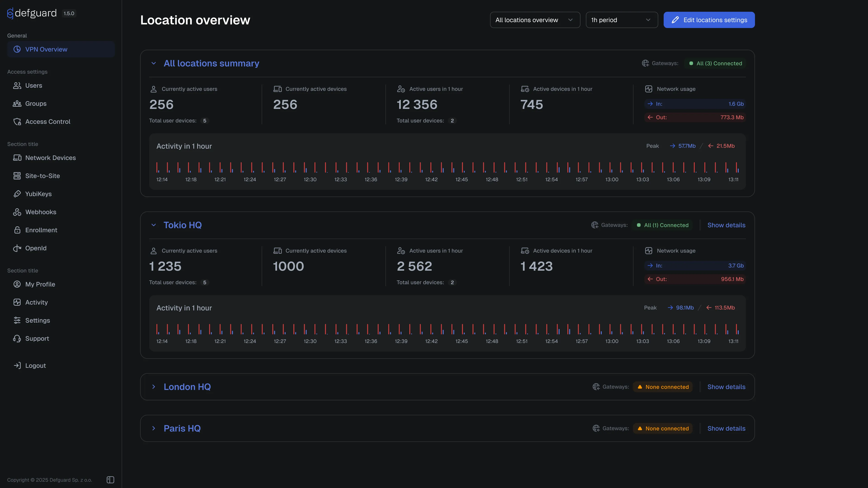
Task: Expand the London HQ section
Action: click(154, 387)
